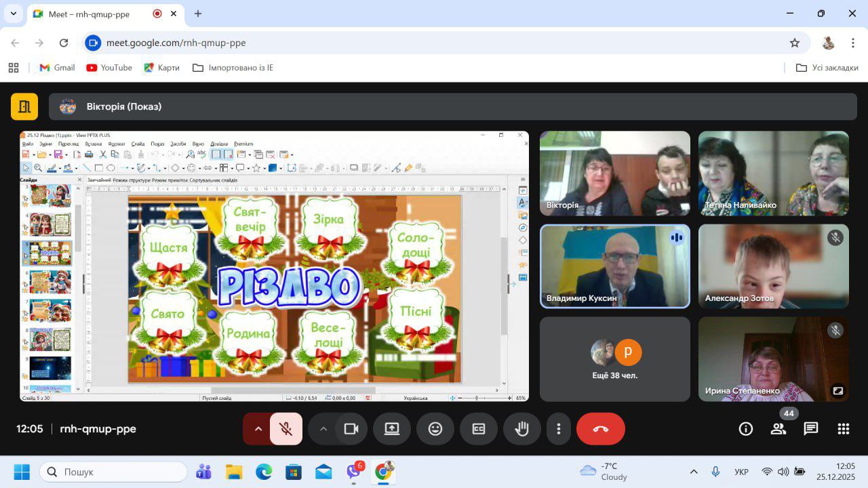
Task: Open the chat with everyone icon
Action: 811,429
